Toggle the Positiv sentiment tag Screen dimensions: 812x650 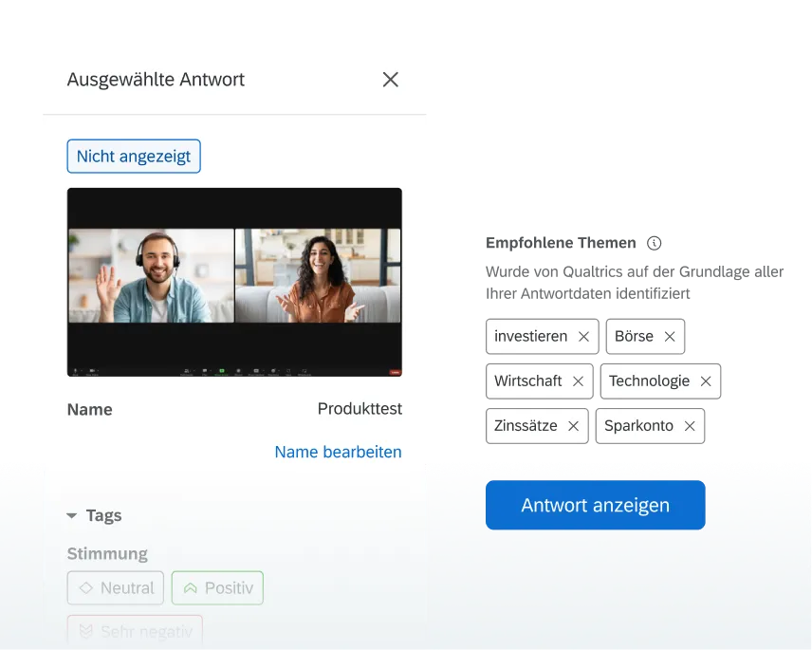click(217, 588)
